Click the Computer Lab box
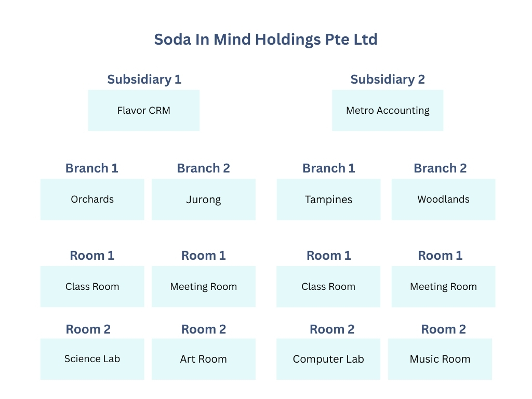This screenshot has height=399, width=532. click(328, 359)
